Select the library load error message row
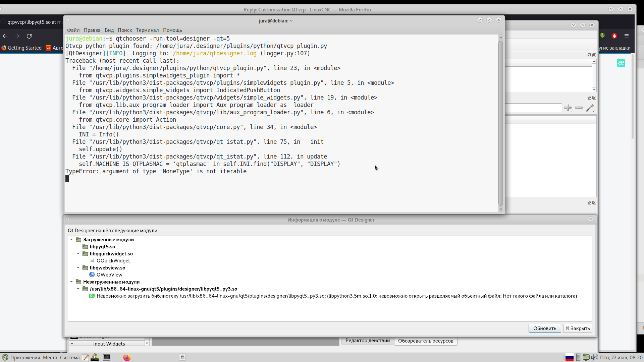Screen dimensions: 644x362 (x=337, y=296)
